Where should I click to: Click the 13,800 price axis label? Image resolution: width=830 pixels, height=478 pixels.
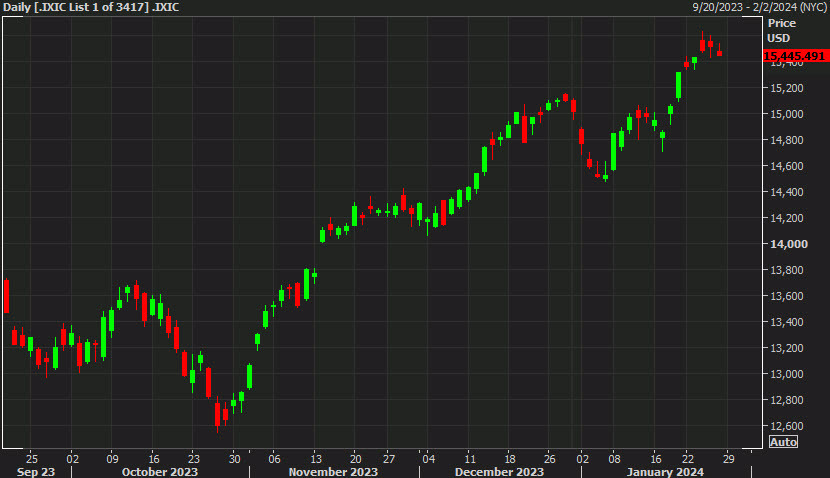pos(787,270)
